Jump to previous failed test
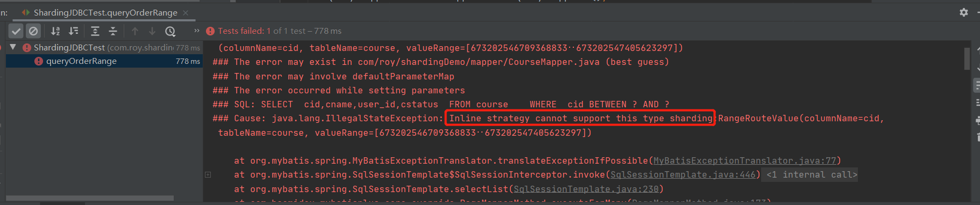The width and height of the screenshot is (980, 205). pyautogui.click(x=135, y=31)
